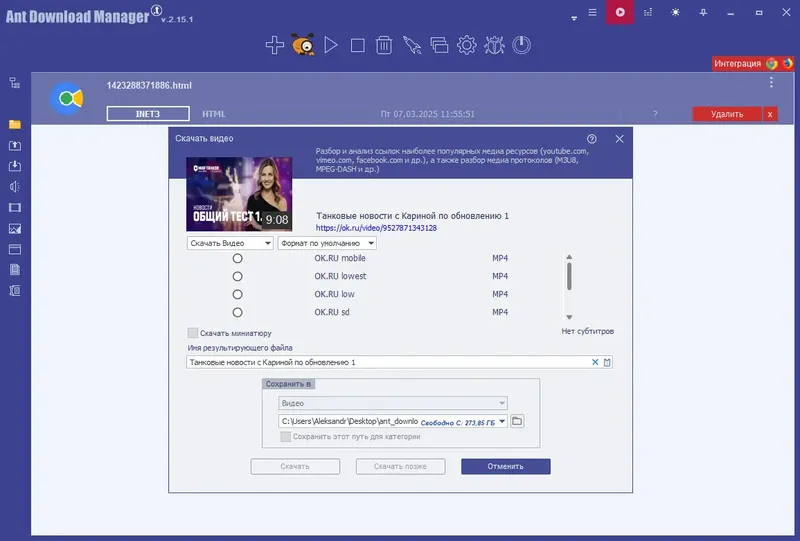Click the Chrome integration icon
The image size is (800, 541).
pyautogui.click(x=771, y=63)
